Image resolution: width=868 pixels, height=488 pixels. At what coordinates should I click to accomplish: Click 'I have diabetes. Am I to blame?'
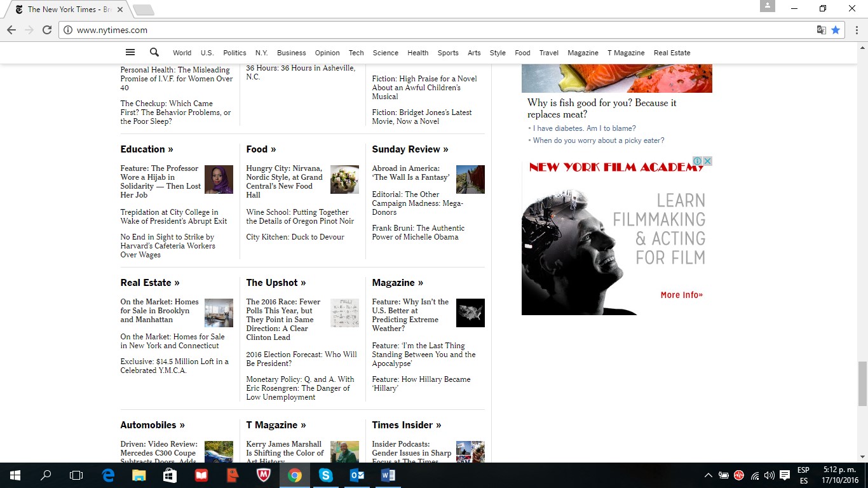(x=584, y=128)
